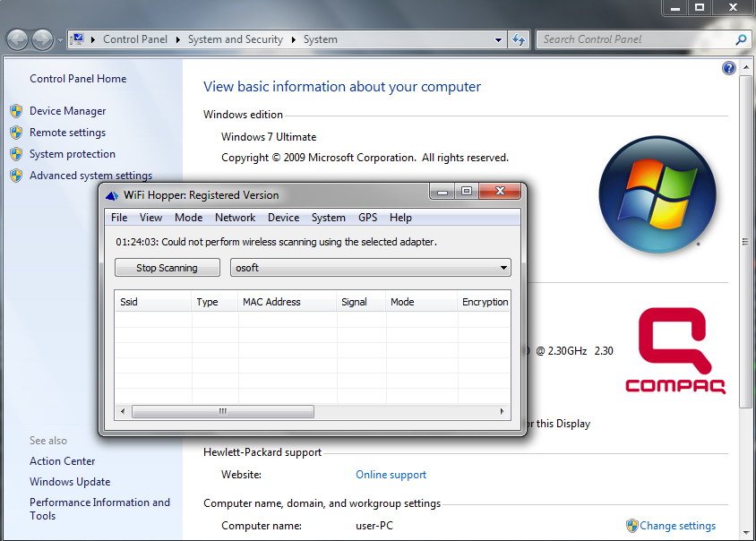Click the Compaq logo image
756x541 pixels.
(x=675, y=350)
